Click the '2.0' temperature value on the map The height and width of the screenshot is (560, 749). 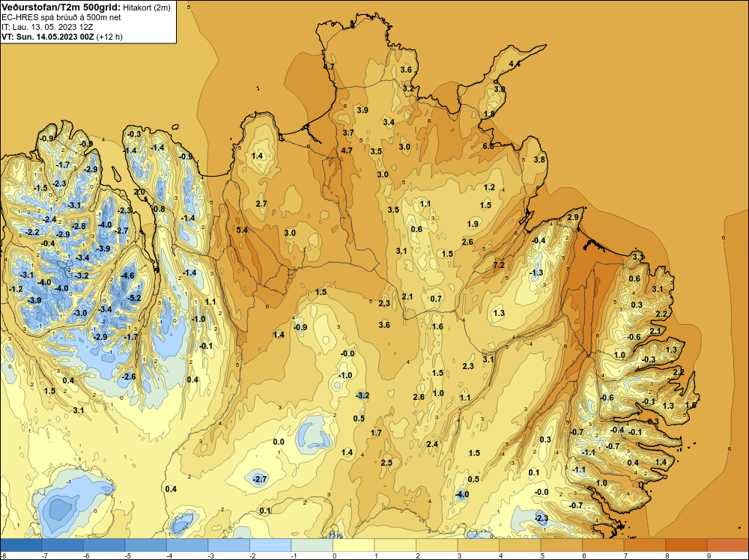(x=139, y=192)
